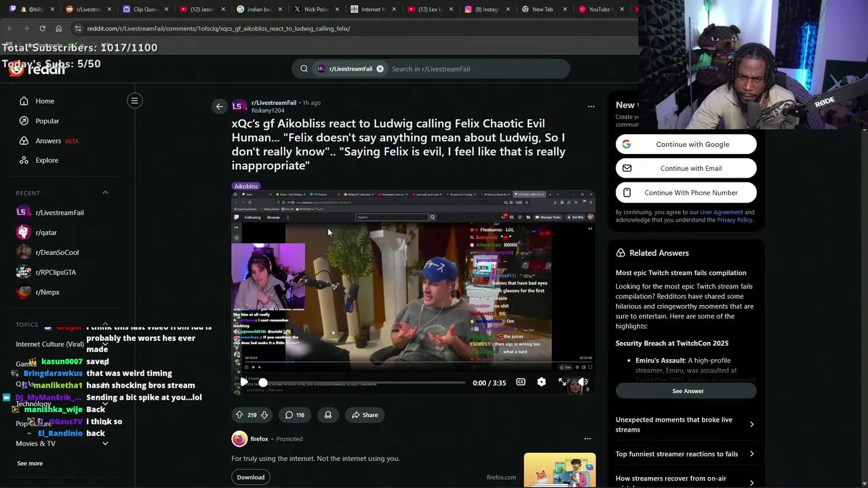The height and width of the screenshot is (488, 868).
Task: Open the firefox ad thumbnail image
Action: click(559, 470)
